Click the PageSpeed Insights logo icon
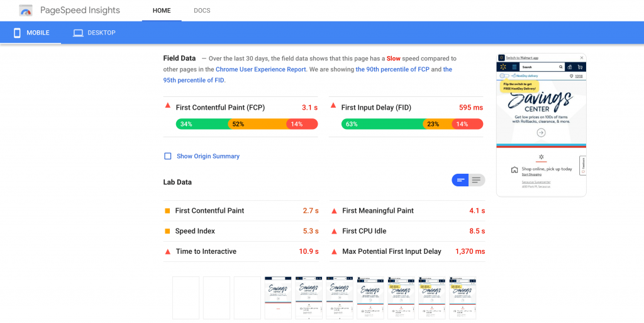The width and height of the screenshot is (644, 323). tap(26, 11)
